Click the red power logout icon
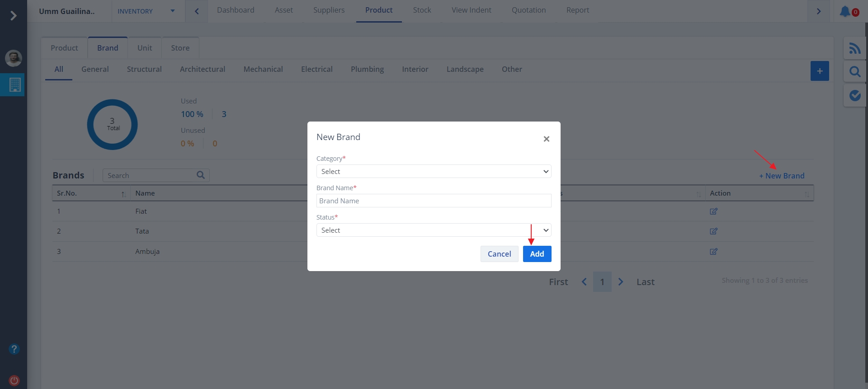This screenshot has width=868, height=389. [x=14, y=380]
